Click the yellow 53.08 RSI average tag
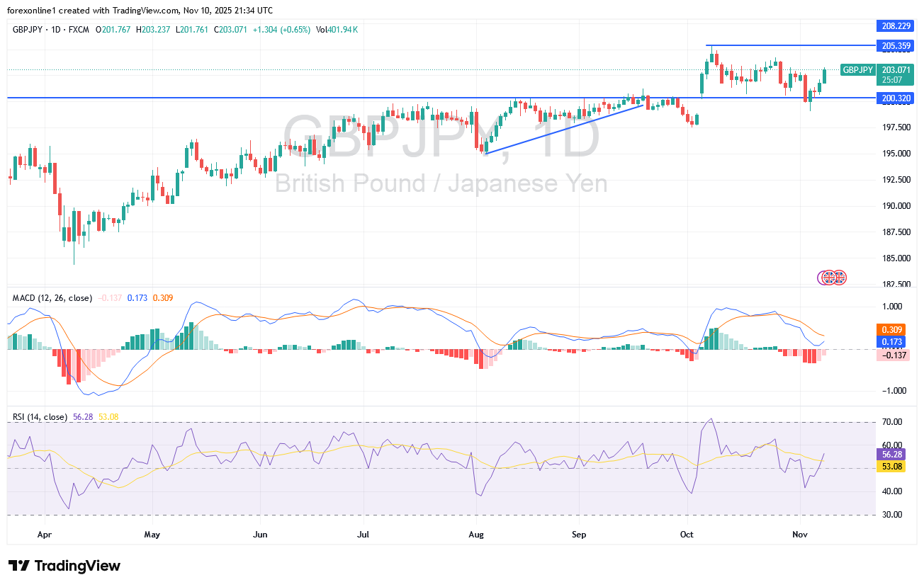This screenshot has width=924, height=587. tap(890, 467)
